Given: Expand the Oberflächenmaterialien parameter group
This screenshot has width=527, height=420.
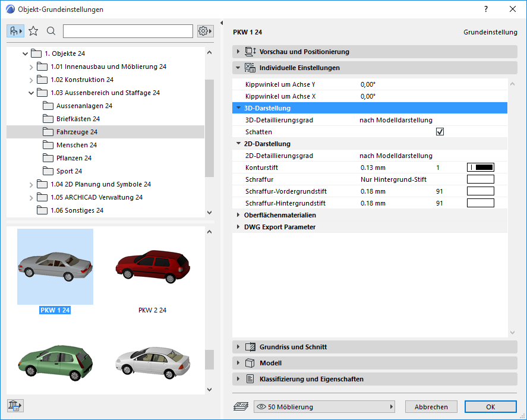Looking at the screenshot, I should (x=239, y=215).
